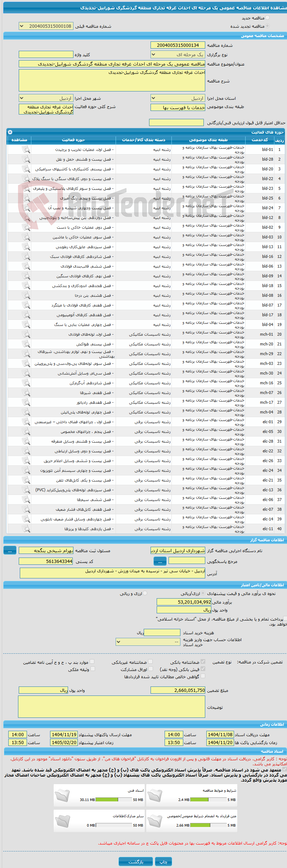Viewport: 287px width, 868px height.
Task: Open view icon for row bld-09
Action: (26, 276)
